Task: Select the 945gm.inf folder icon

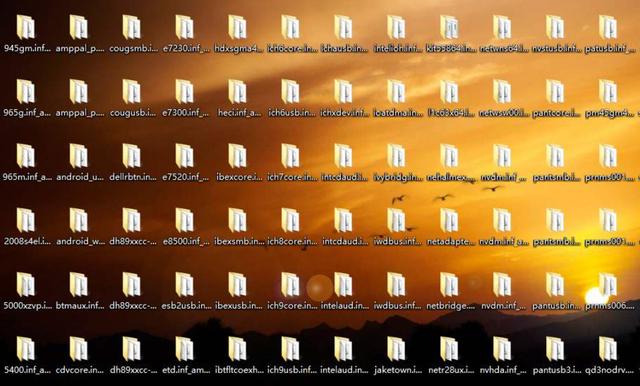Action: pyautogui.click(x=26, y=27)
